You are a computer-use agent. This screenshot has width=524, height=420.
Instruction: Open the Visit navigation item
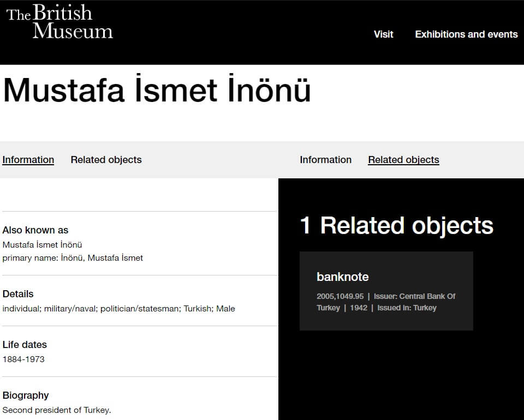tap(383, 34)
